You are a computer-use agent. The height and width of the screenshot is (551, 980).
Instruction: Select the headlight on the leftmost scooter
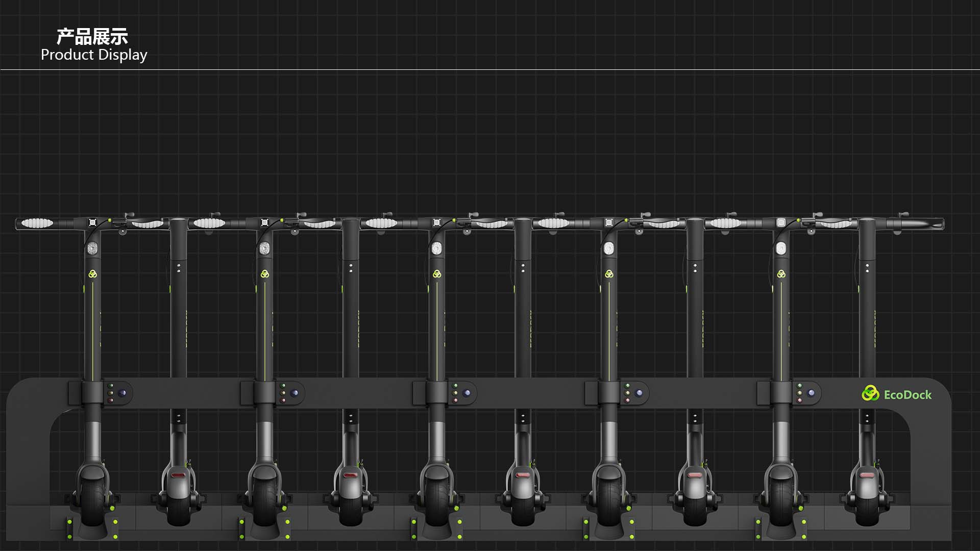pos(93,247)
